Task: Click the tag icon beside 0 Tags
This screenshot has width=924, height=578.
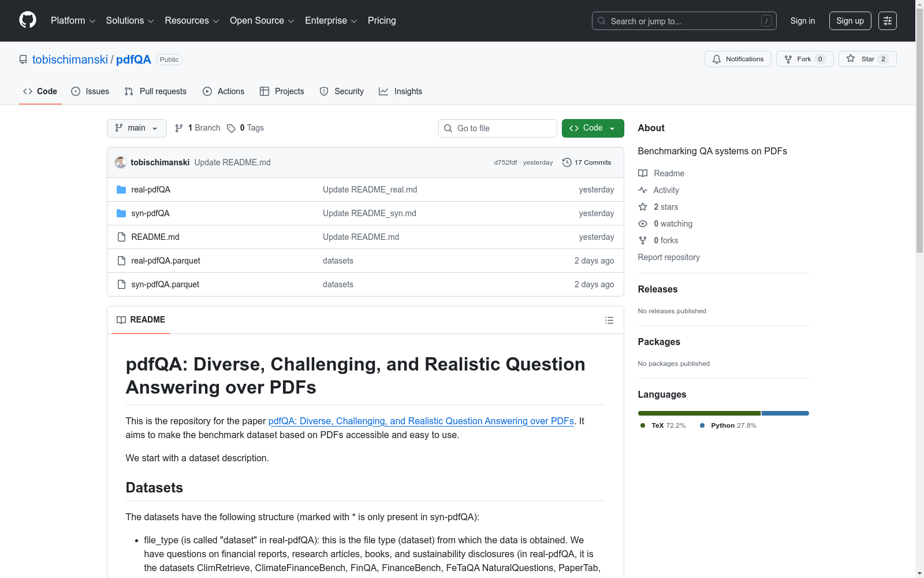Action: (x=231, y=128)
